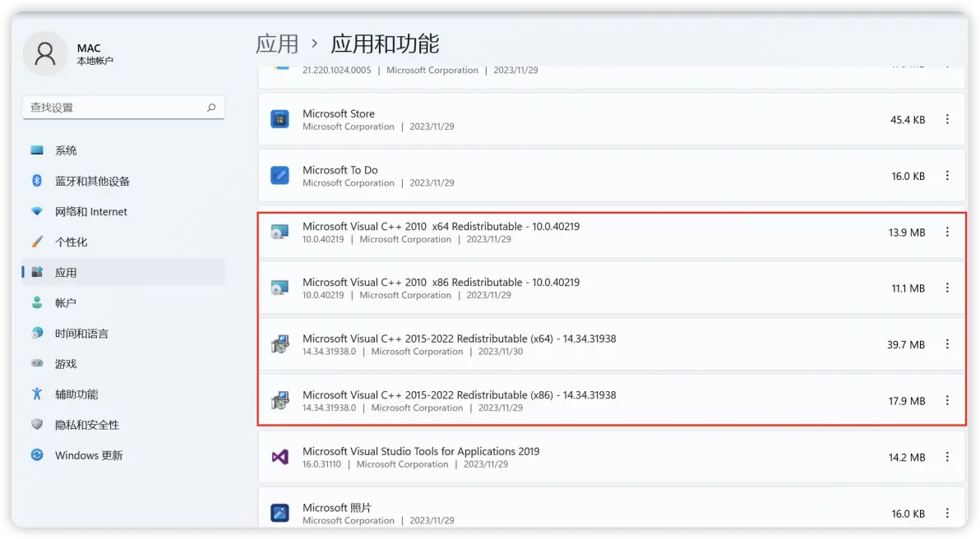
Task: Click the Visual Studio Tools for Applications icon
Action: point(280,457)
